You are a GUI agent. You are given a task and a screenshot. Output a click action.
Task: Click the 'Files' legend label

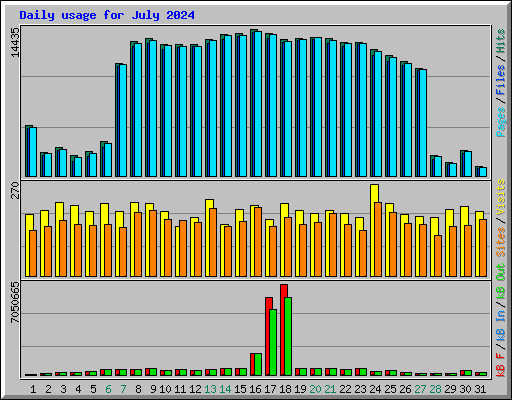[x=501, y=80]
